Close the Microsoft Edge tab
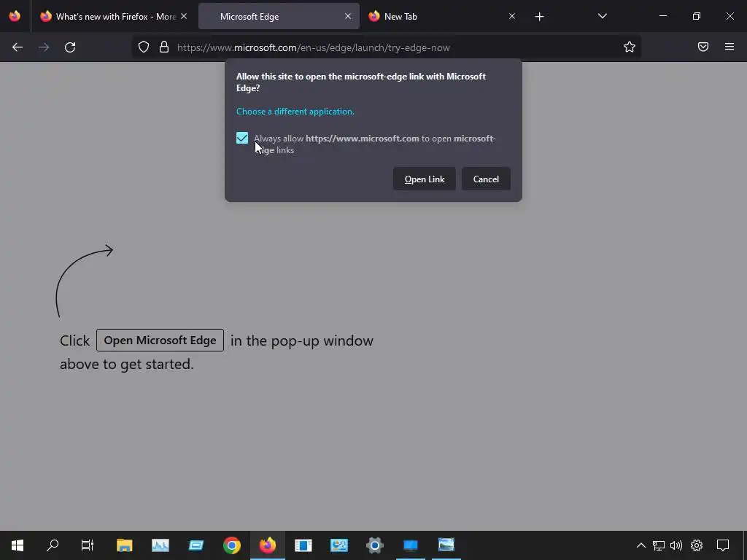This screenshot has height=560, width=747. click(x=348, y=17)
